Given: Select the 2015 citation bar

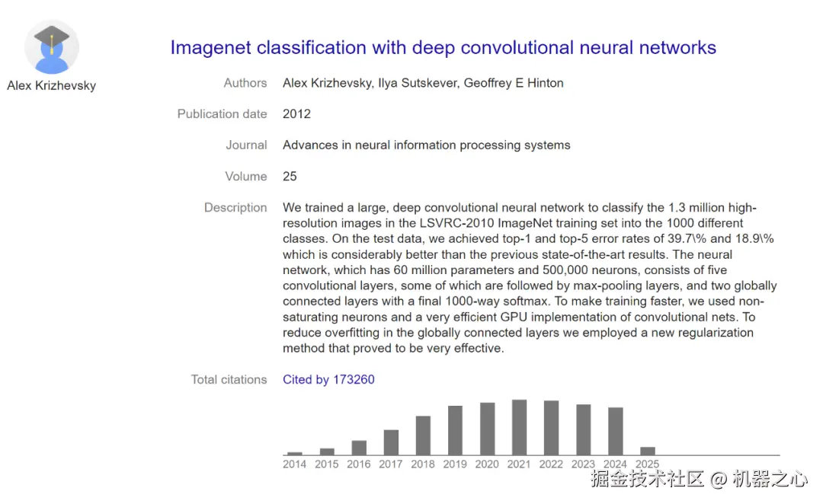Looking at the screenshot, I should coord(327,451).
